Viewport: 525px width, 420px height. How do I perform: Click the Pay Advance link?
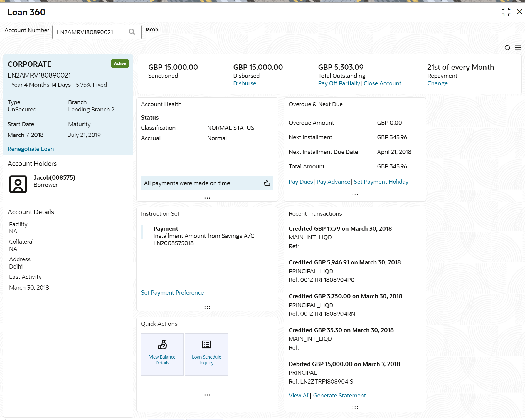[x=333, y=182]
